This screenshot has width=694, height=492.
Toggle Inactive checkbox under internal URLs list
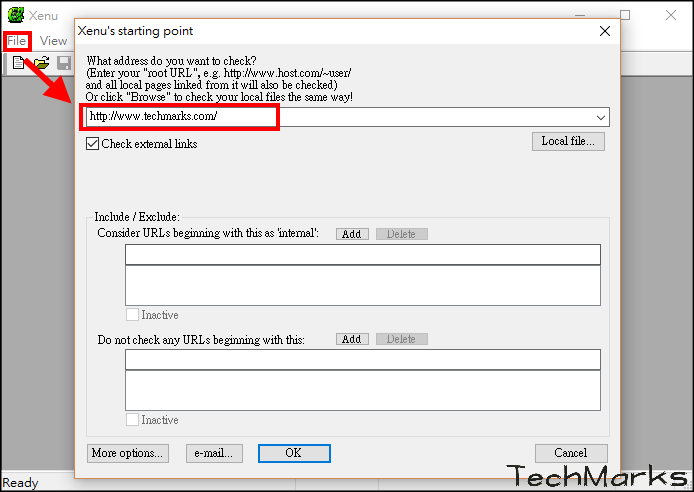pyautogui.click(x=132, y=315)
